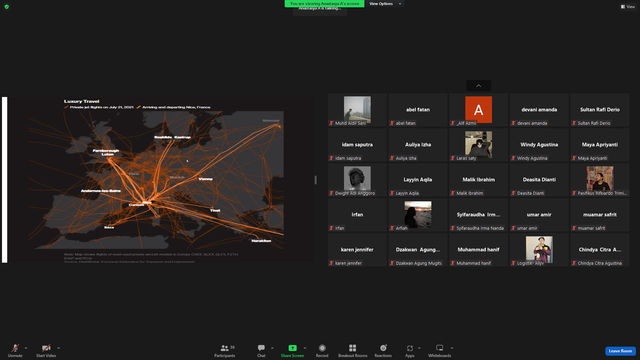The height and width of the screenshot is (360, 640).
Task: Select Maya Apriyanti participant tile
Action: [600, 145]
